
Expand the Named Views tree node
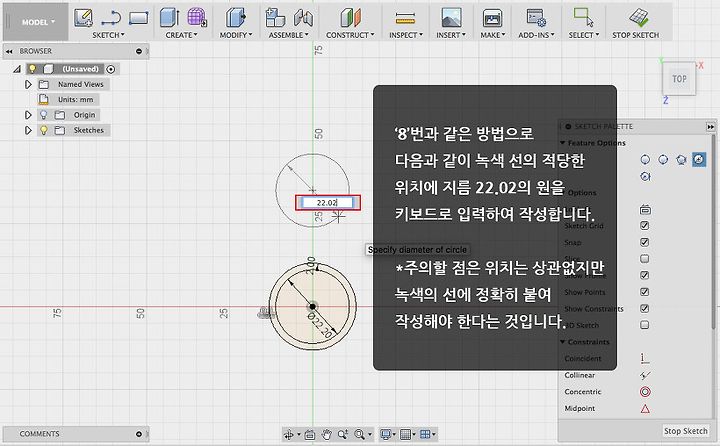click(x=28, y=85)
